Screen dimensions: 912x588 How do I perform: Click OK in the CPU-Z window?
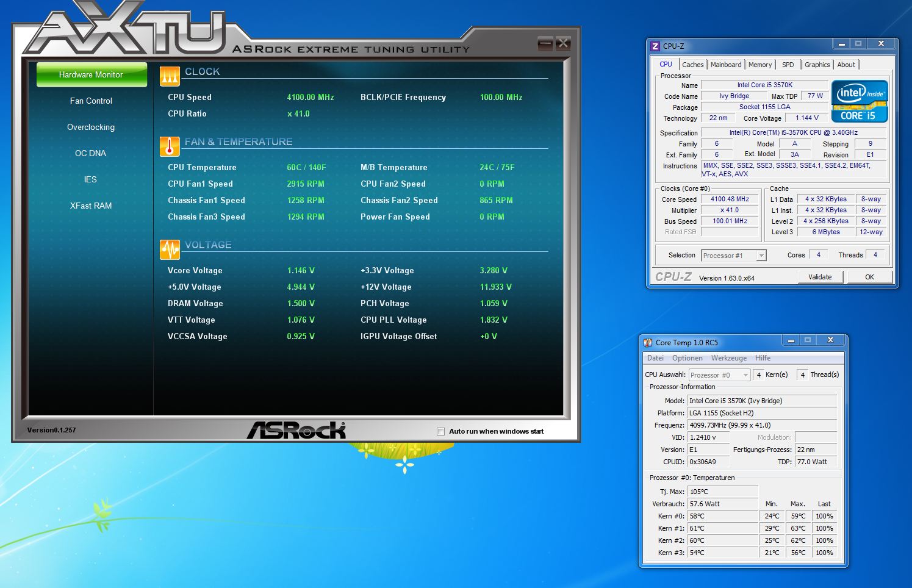coord(869,277)
